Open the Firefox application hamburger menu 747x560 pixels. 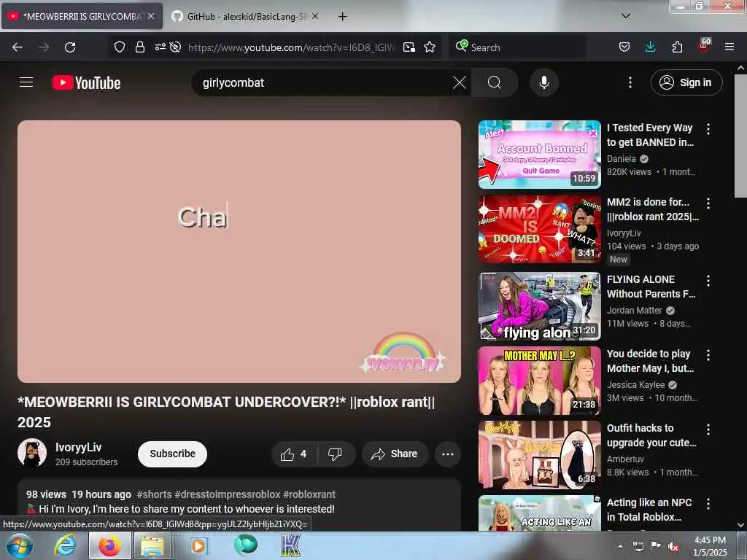point(729,47)
